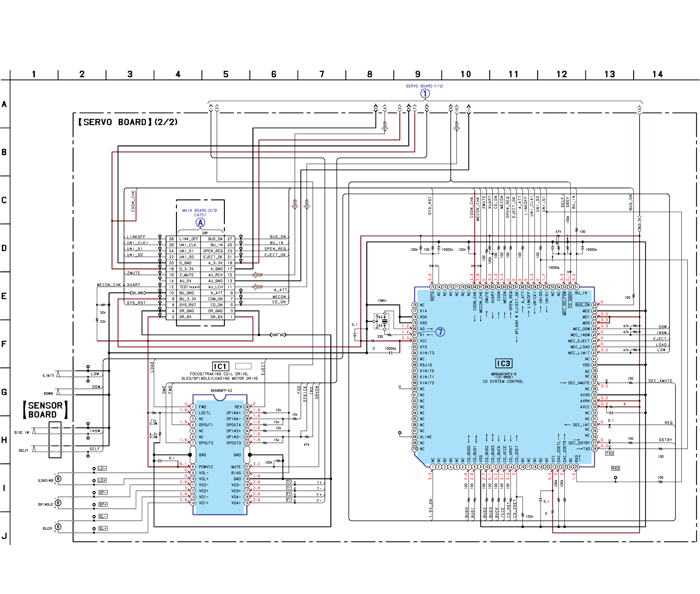Click the LOADING motor symbol
700x594 pixels.
[x=58, y=479]
